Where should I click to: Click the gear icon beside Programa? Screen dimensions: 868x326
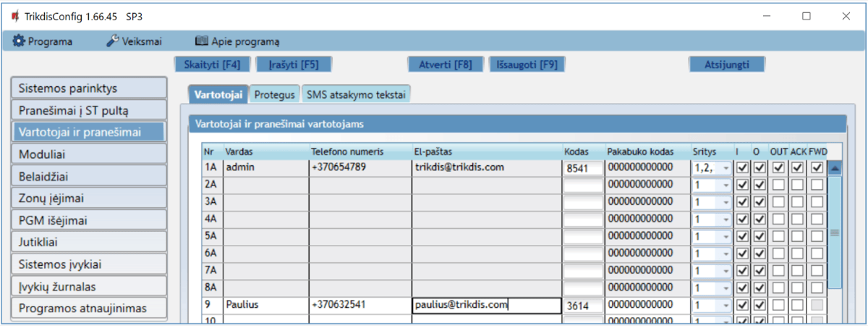[19, 41]
